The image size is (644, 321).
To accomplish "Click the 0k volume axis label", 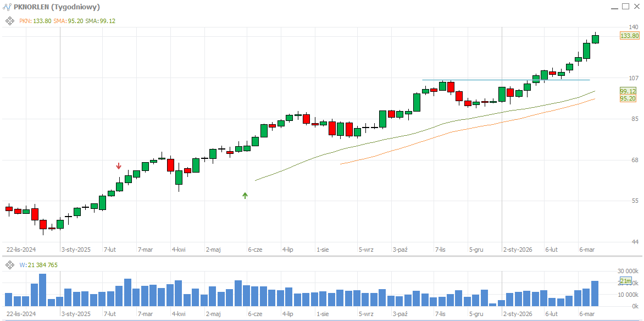I will (x=635, y=307).
